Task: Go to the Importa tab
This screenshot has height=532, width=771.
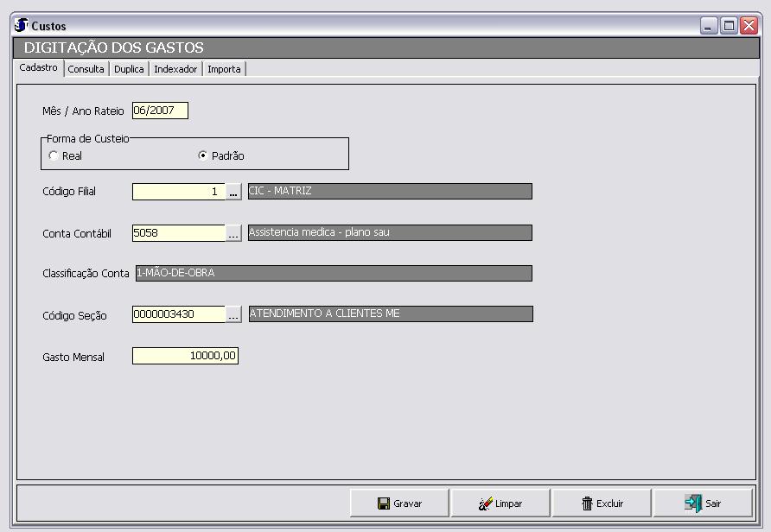Action: (224, 69)
